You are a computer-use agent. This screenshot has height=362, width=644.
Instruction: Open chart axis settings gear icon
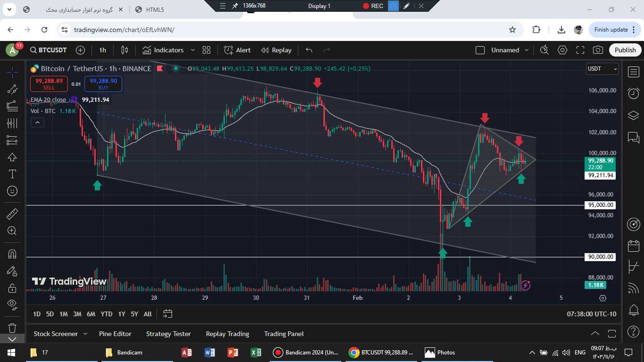(603, 298)
